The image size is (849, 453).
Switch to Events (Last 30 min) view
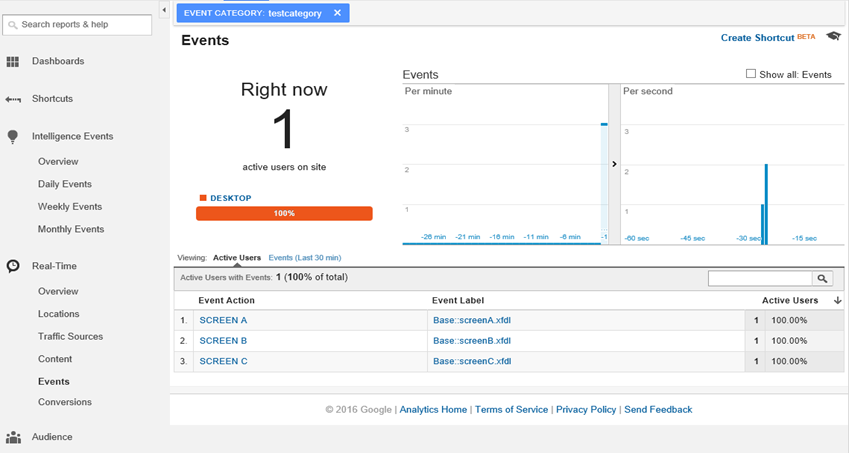[305, 258]
